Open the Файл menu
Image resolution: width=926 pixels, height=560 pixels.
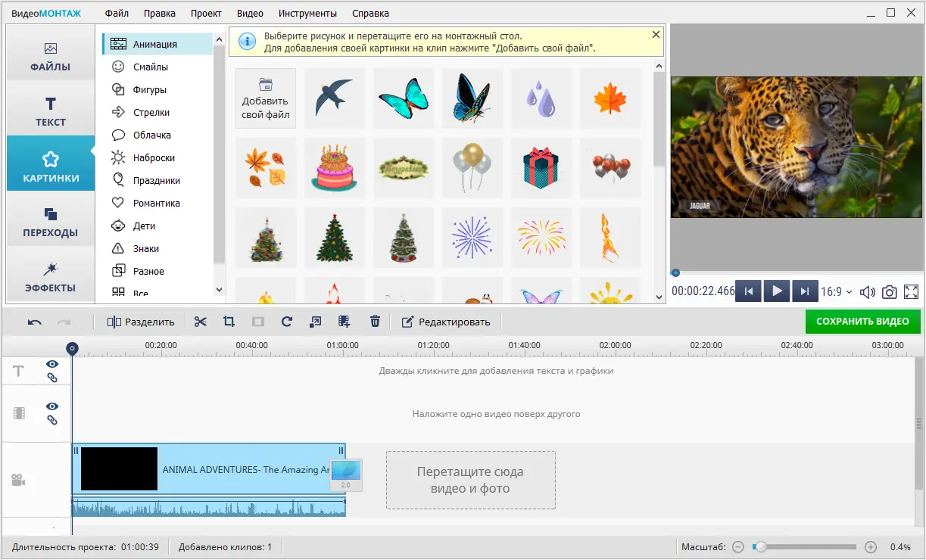point(117,13)
